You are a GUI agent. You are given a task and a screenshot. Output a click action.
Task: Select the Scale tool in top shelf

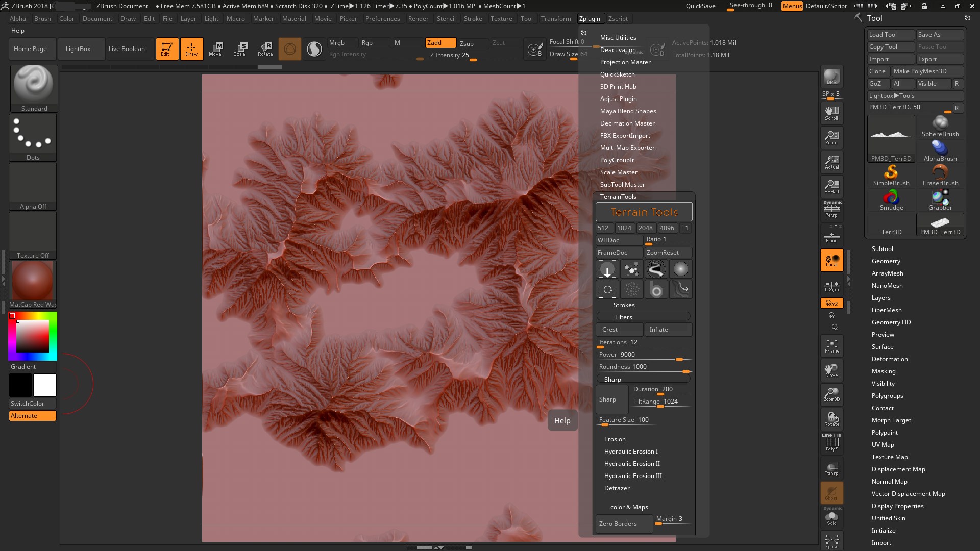(x=240, y=48)
